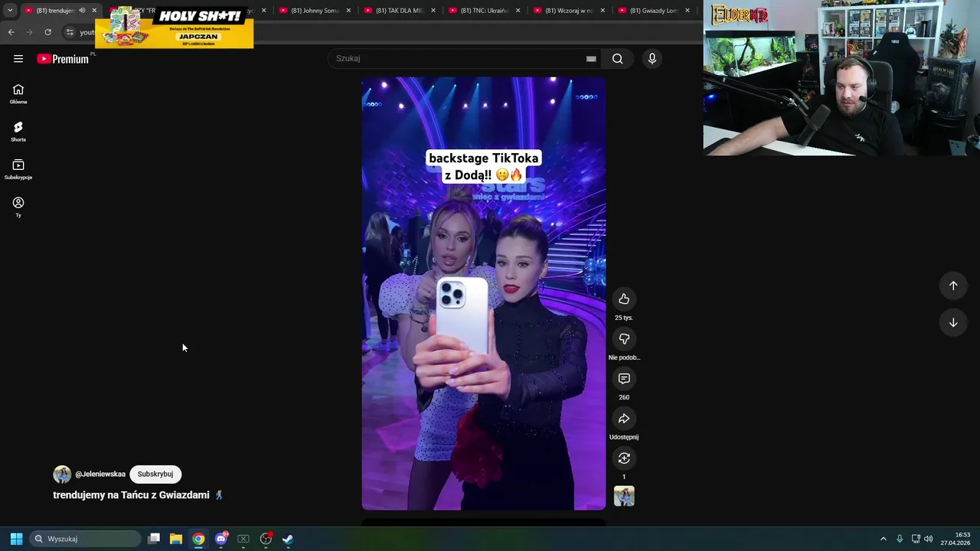Open the clock showing 16:53

956,539
